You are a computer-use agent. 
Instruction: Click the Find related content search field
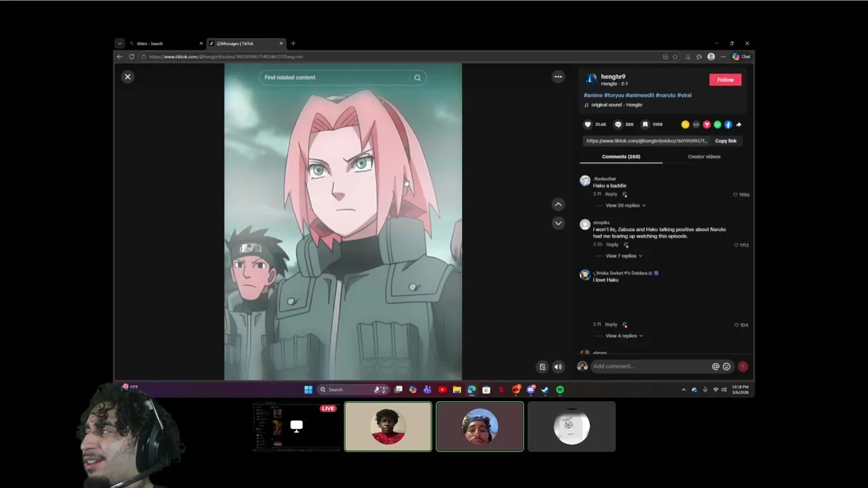pyautogui.click(x=343, y=77)
